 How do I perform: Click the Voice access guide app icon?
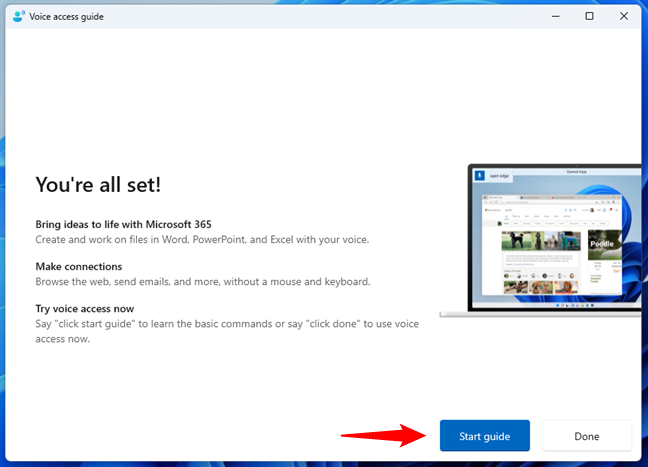point(19,16)
